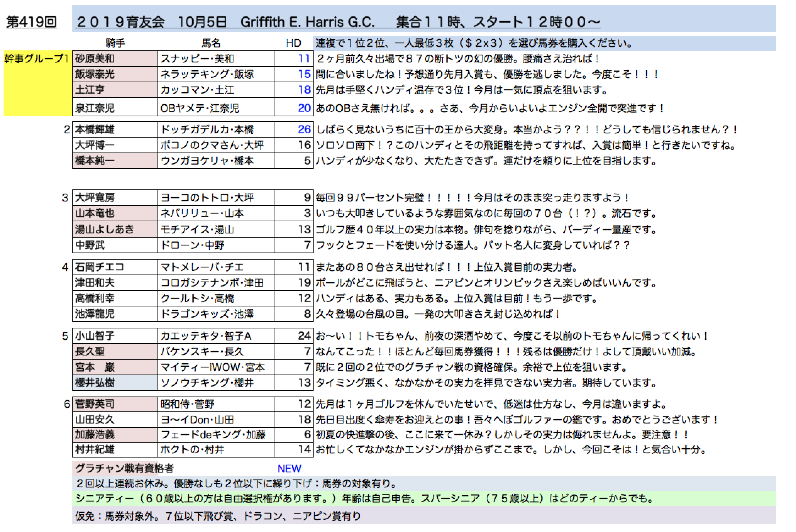
Task: Click the 馬名 column header
Action: click(211, 43)
